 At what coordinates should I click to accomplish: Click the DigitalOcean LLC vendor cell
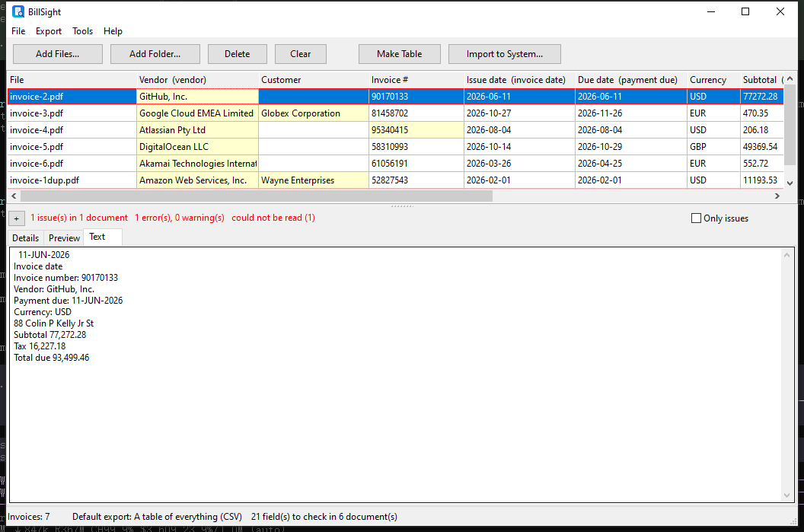[x=197, y=147]
